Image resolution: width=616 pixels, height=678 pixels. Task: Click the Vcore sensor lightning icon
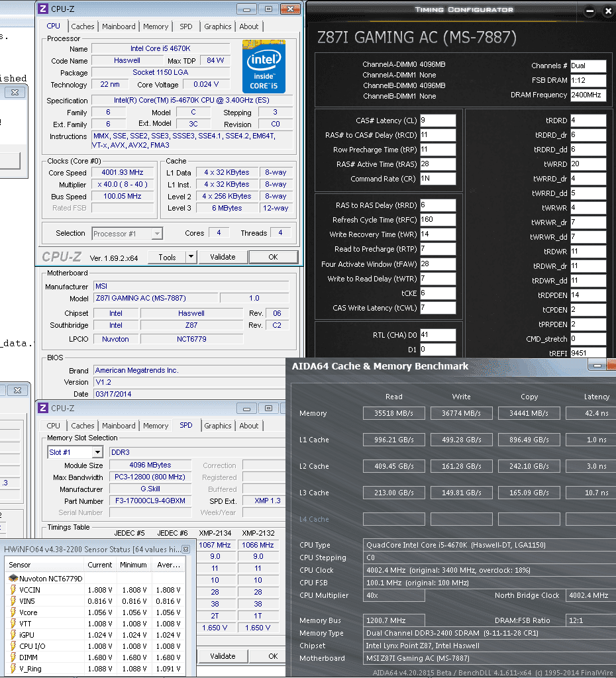[x=13, y=612]
